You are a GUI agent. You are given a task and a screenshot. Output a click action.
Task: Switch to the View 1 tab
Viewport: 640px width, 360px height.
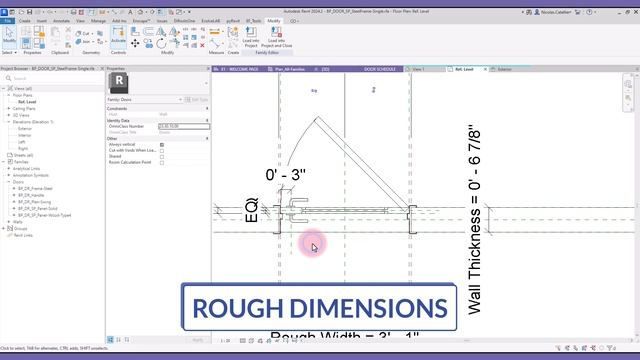tap(418, 69)
